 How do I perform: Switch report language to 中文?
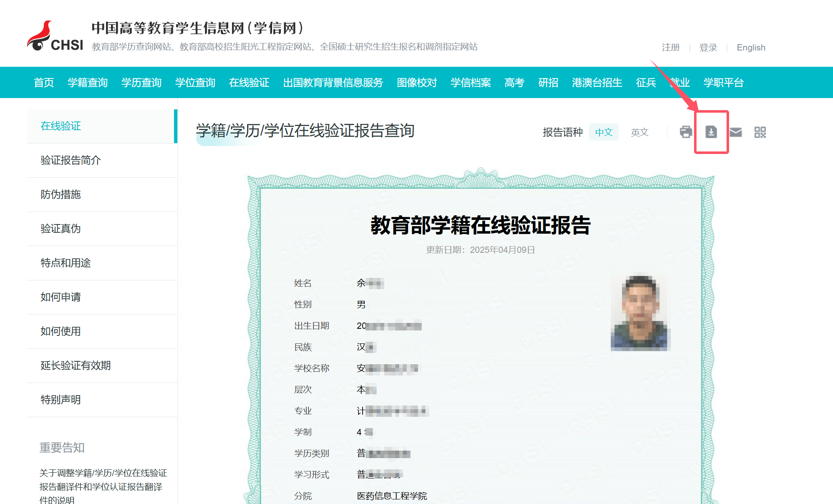coord(603,132)
